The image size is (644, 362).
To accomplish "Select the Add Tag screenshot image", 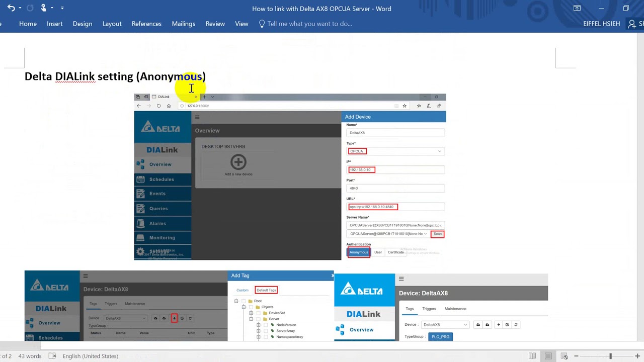I will pyautogui.click(x=179, y=306).
